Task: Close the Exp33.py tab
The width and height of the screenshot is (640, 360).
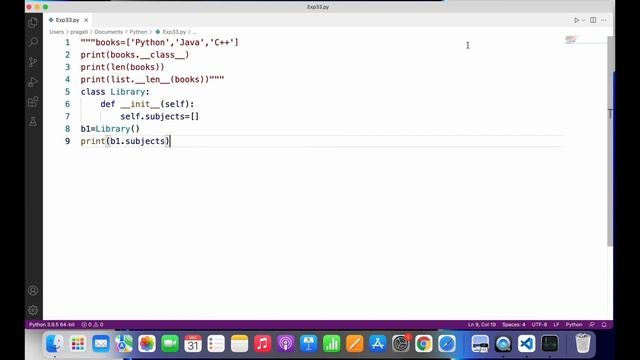Action: click(86, 20)
